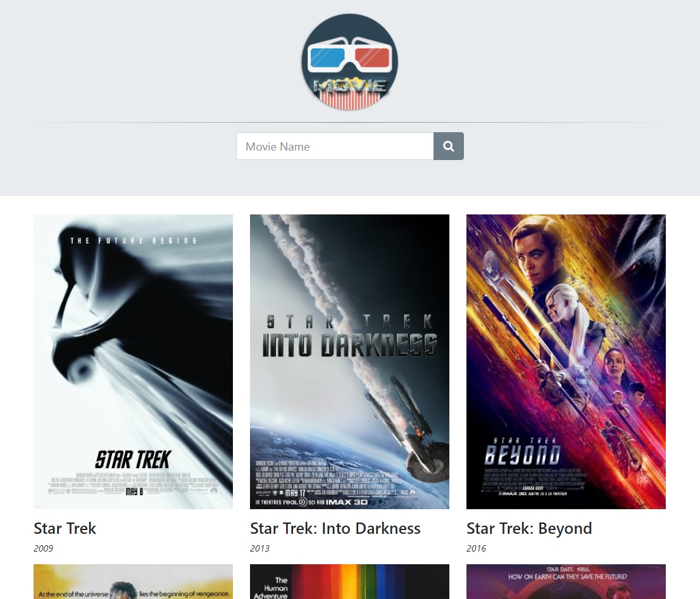Select the 'Star Trek' movie title

tap(65, 528)
